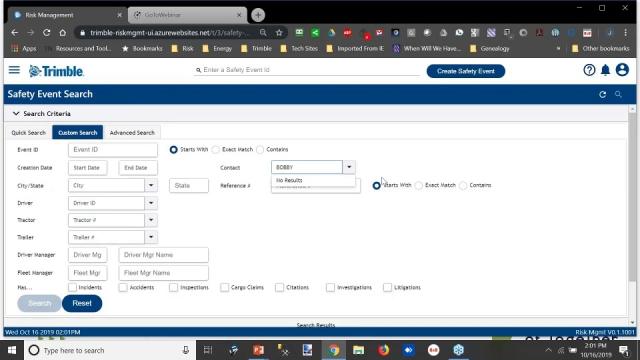Open the Tech Sites bookmarks folder
The image size is (640, 360).
(x=299, y=49)
